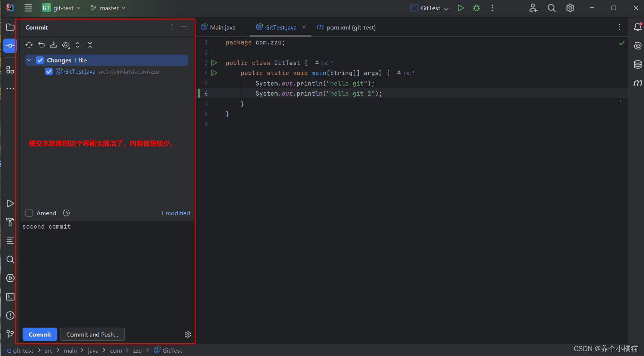Screen dimensions: 644x356
Task: Click the '1 modified' link
Action: coord(175,213)
